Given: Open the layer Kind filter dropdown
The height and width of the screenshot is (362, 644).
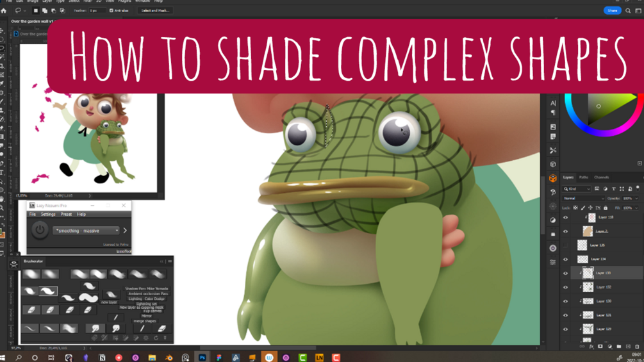Looking at the screenshot, I should click(577, 189).
